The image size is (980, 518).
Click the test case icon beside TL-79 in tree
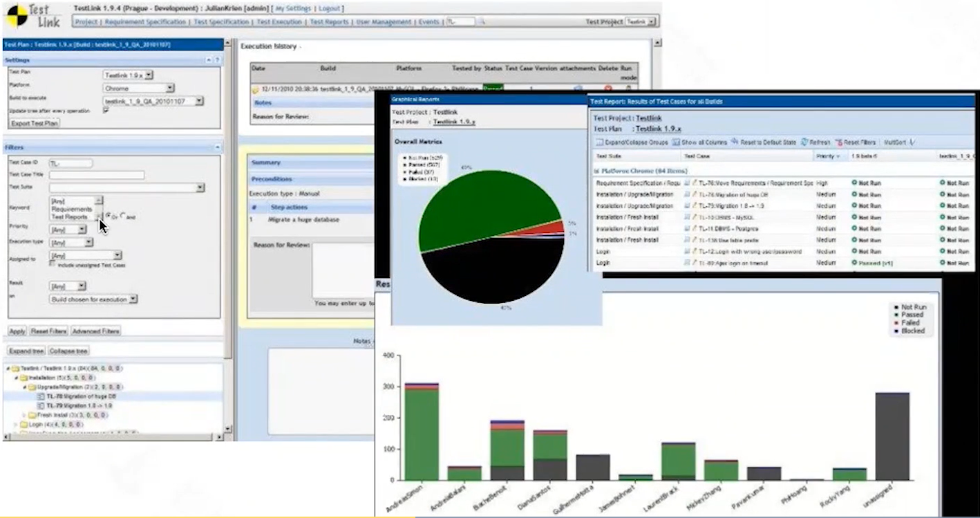click(40, 405)
